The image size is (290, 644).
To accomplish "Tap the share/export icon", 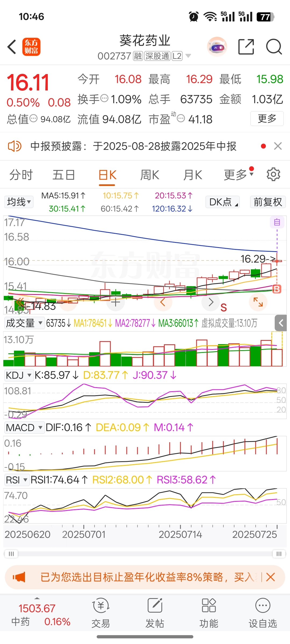I will (x=246, y=47).
